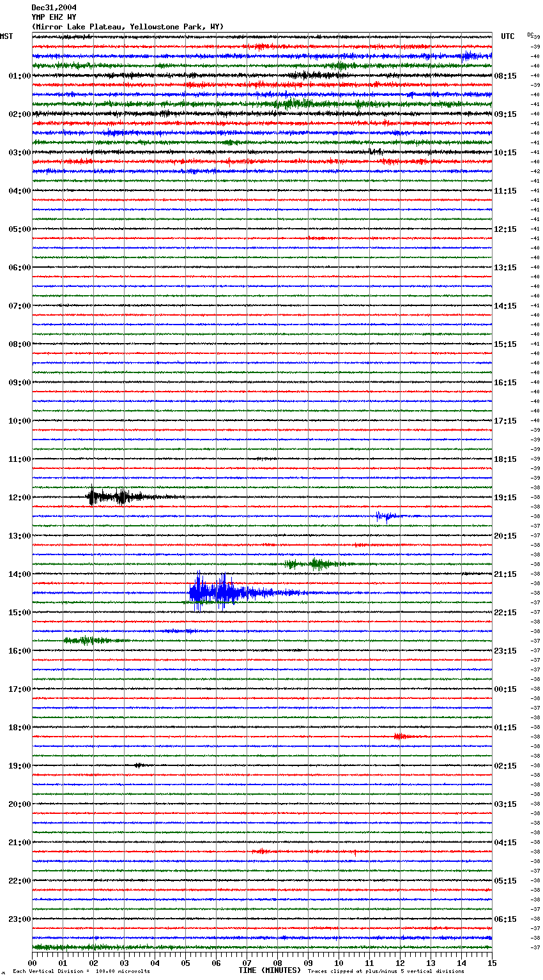Click the 'DC' offset column header

530,34
